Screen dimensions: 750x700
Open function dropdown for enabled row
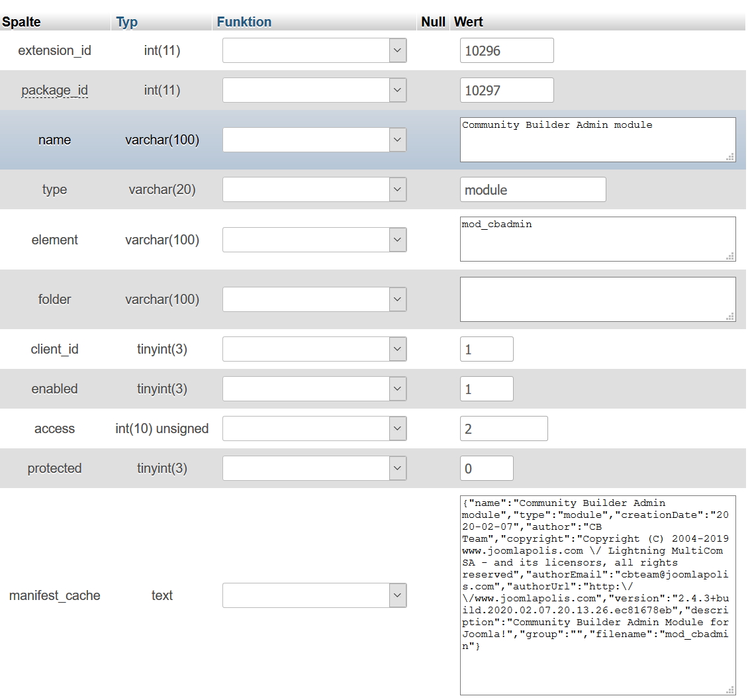pos(314,389)
